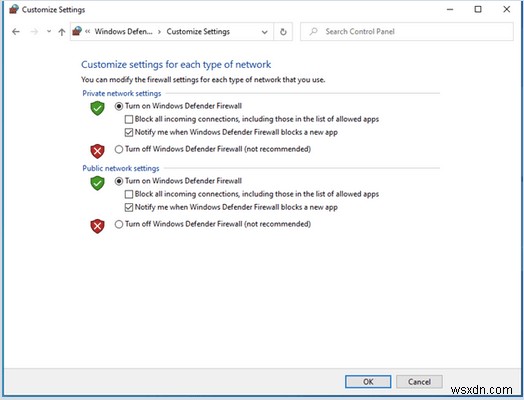Click the forward navigation arrow
The height and width of the screenshot is (400, 524).
coord(34,32)
